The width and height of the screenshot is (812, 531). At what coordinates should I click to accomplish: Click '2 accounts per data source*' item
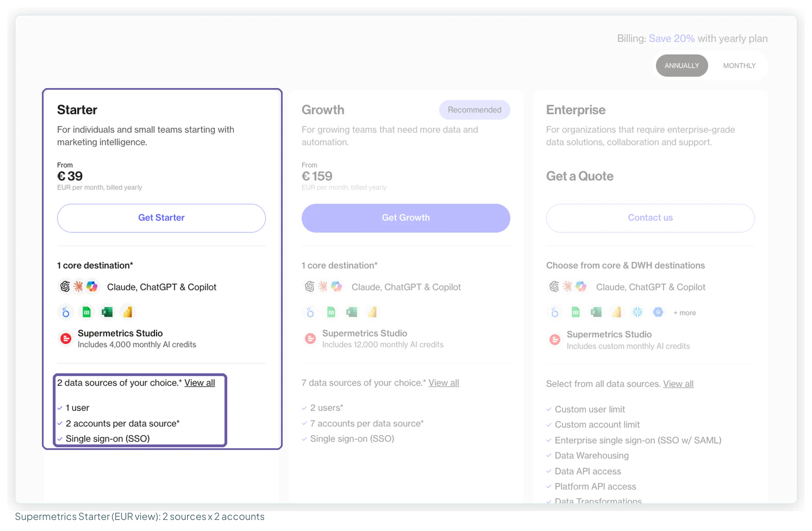click(x=123, y=424)
